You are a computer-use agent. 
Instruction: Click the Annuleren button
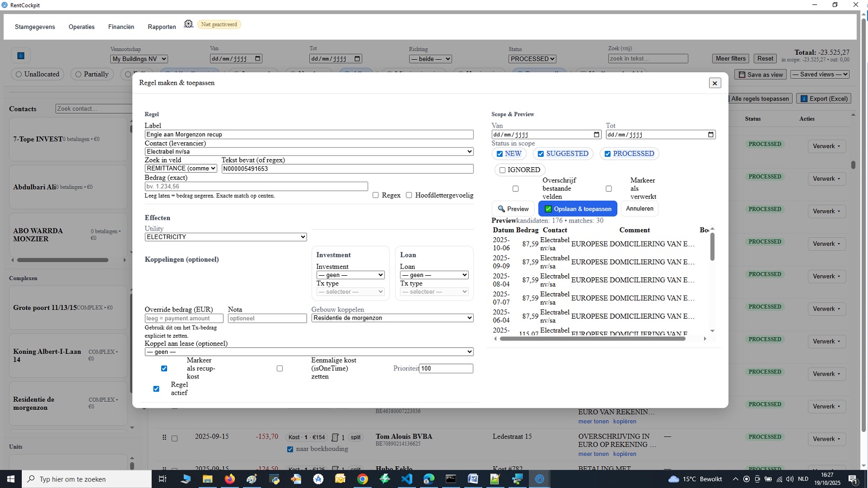(x=639, y=209)
